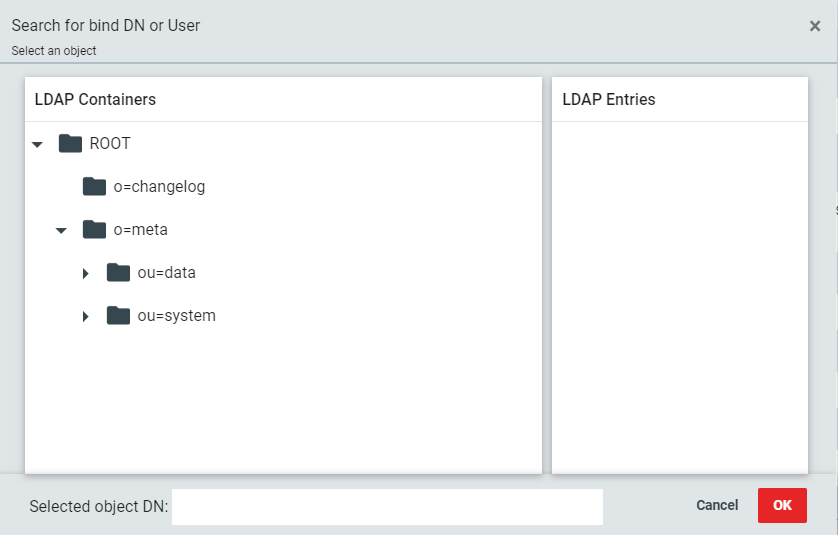Select the ou=system text entry

point(176,316)
